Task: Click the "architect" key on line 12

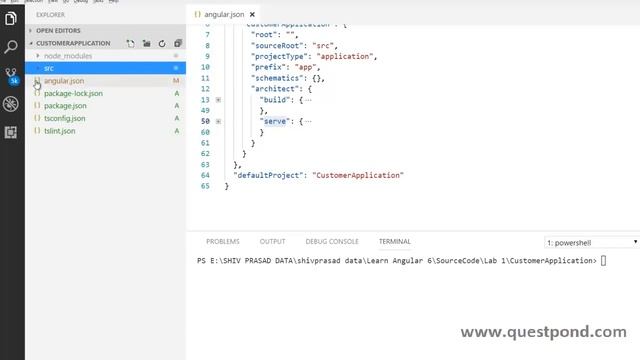Action: [x=275, y=89]
